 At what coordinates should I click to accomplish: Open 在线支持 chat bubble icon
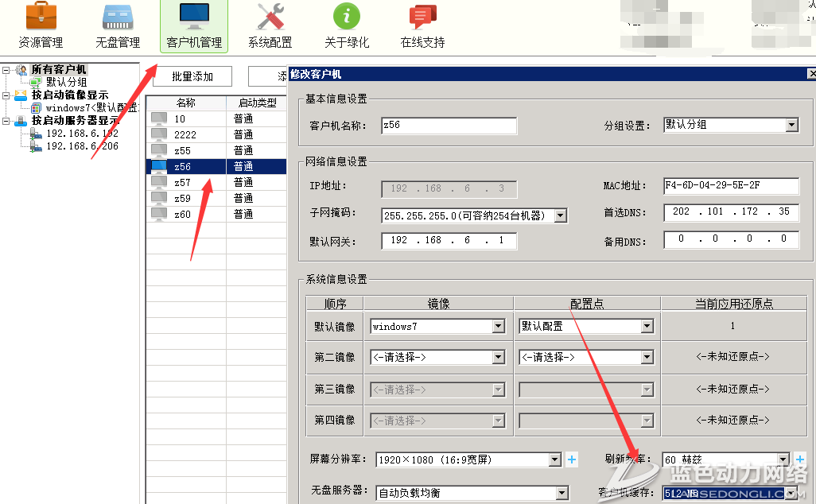[422, 17]
